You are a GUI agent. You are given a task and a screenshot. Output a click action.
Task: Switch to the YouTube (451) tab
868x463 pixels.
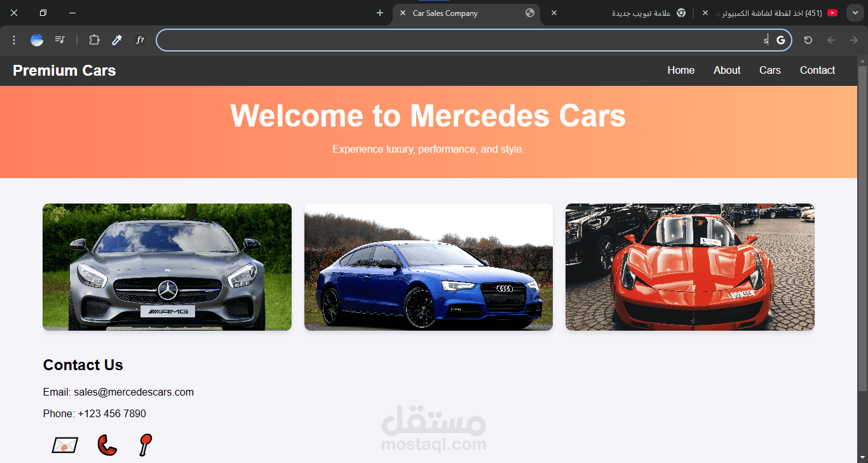coord(770,13)
